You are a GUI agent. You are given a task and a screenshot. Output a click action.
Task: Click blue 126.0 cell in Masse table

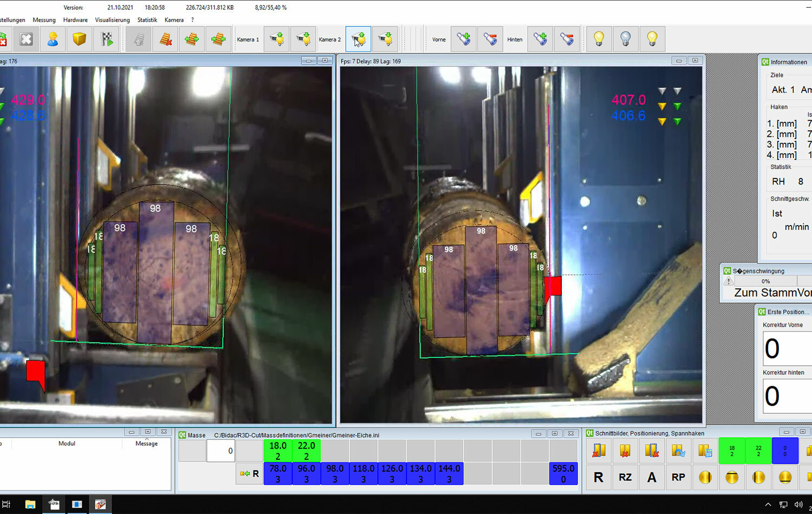click(x=392, y=473)
